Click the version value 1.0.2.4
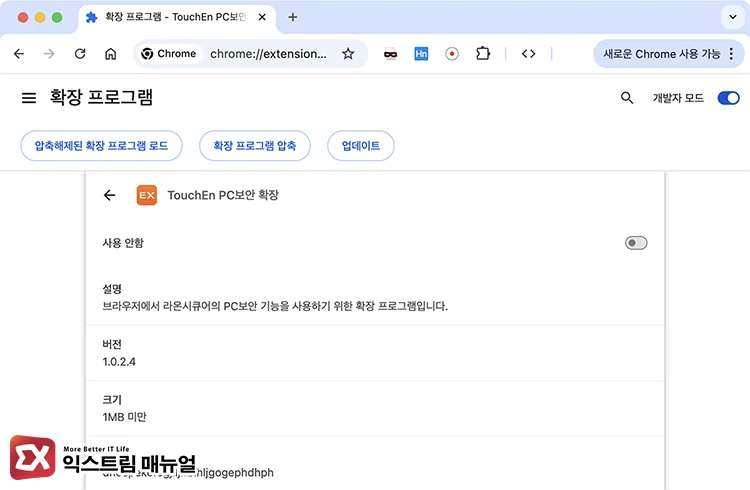 click(x=119, y=362)
